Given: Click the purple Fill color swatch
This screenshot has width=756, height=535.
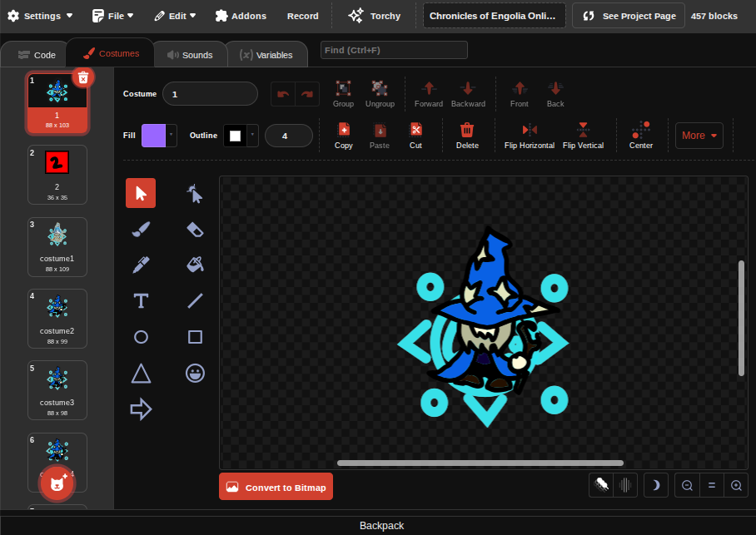Looking at the screenshot, I should click(x=153, y=136).
